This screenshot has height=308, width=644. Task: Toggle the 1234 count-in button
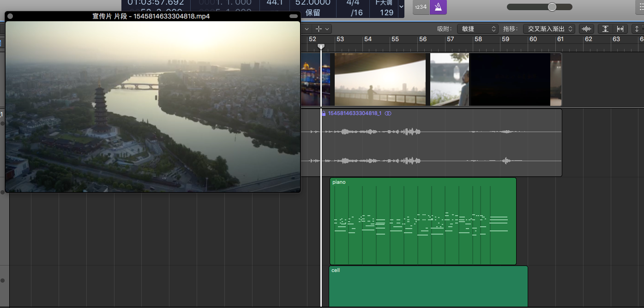421,7
